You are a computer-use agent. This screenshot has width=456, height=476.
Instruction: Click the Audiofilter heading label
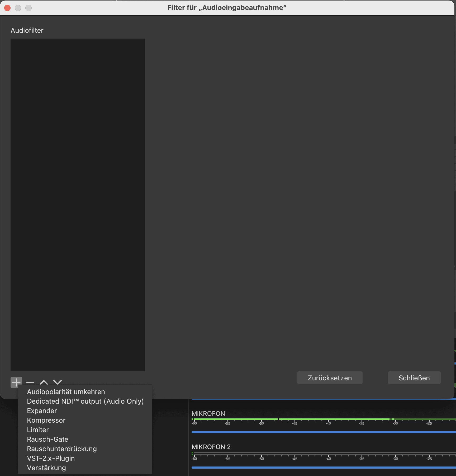coord(27,30)
